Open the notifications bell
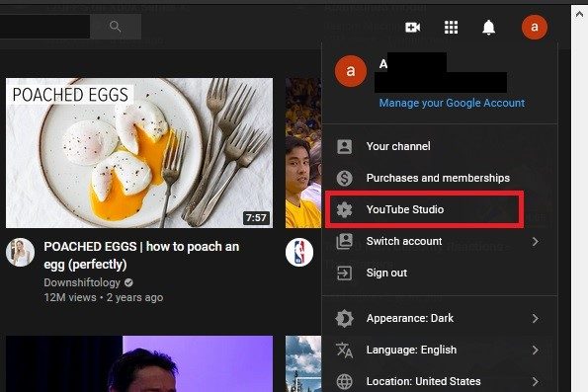Image resolution: width=588 pixels, height=392 pixels. pyautogui.click(x=488, y=27)
